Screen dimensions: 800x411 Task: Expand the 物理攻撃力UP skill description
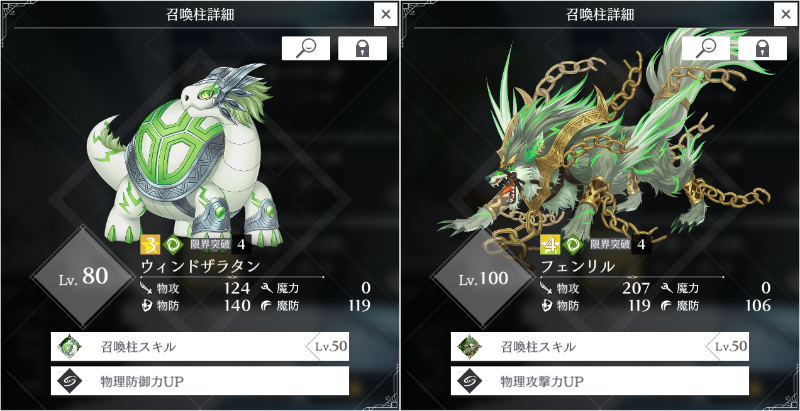600,381
